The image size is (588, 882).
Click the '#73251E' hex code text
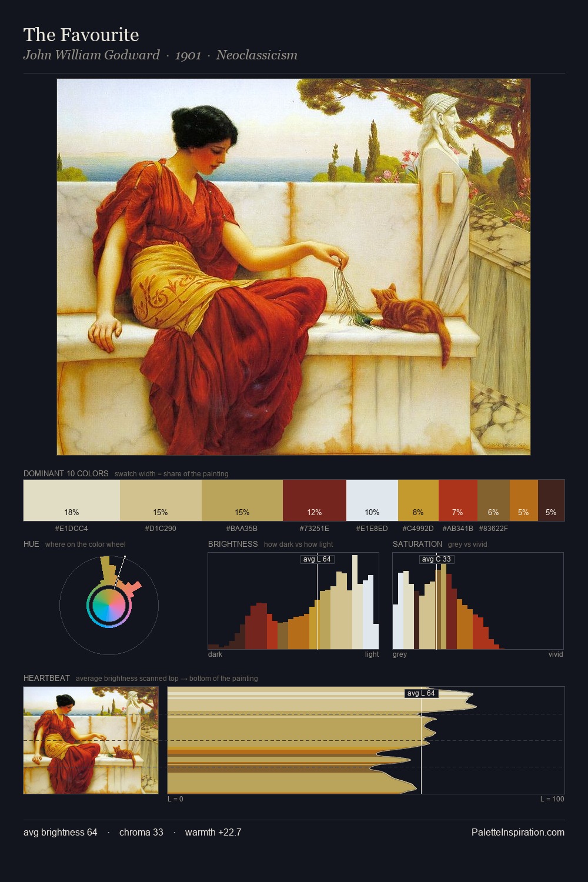click(315, 529)
